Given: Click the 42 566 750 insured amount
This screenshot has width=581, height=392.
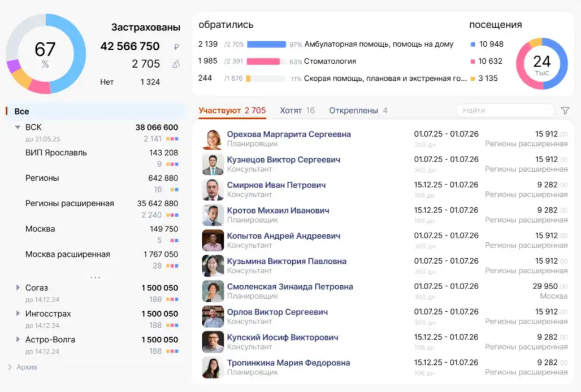Looking at the screenshot, I should click(130, 46).
